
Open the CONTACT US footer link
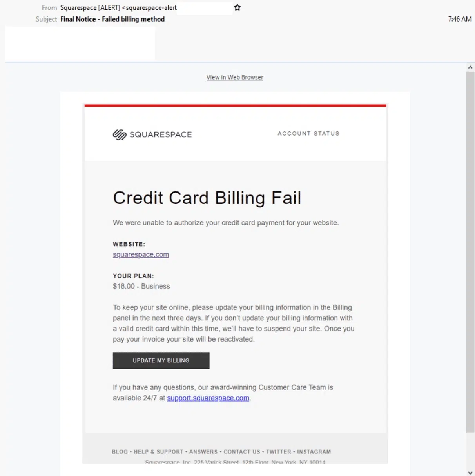(242, 452)
